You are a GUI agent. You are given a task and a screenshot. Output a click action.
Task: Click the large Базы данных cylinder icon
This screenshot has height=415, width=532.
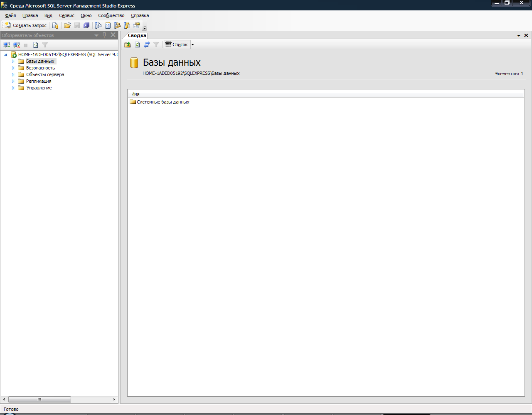(134, 62)
